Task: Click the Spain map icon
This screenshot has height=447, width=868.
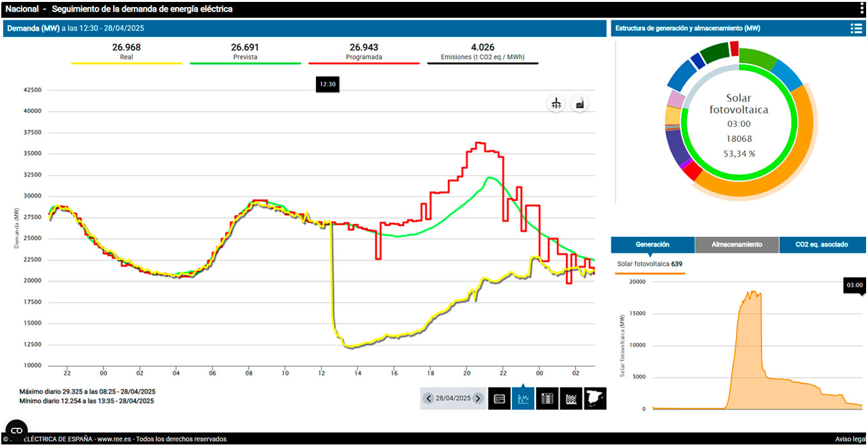Action: click(595, 398)
